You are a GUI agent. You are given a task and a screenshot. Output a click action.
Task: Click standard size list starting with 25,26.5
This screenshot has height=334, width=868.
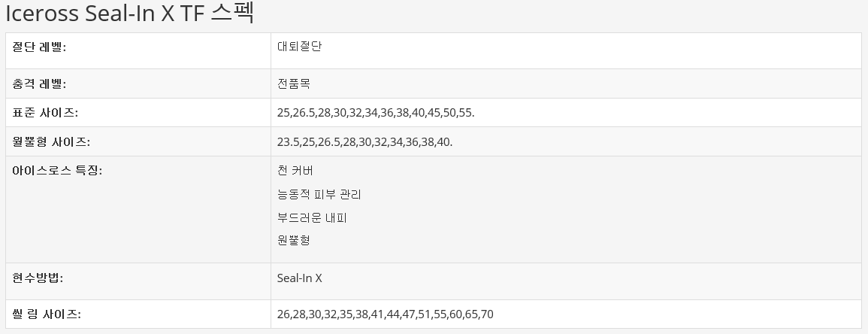376,113
